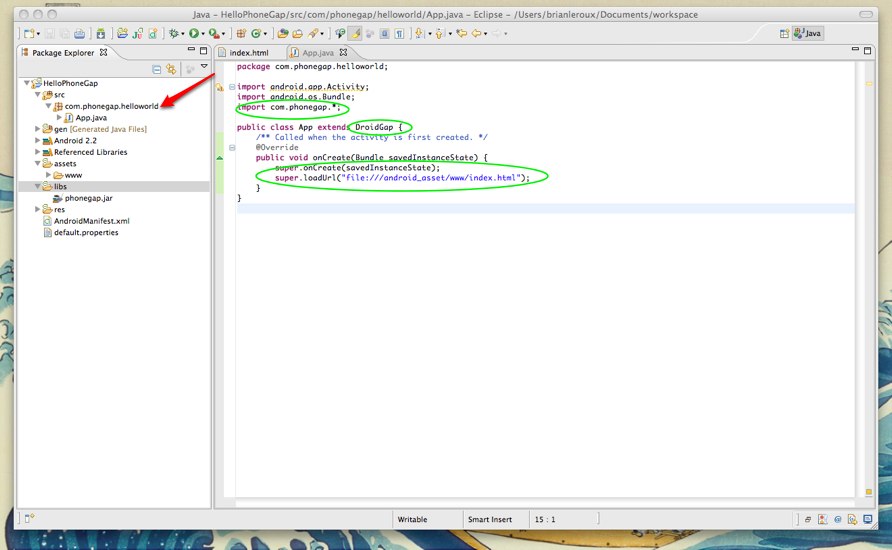Open the Run configurations dropdown arrow
The width and height of the screenshot is (892, 550).
[203, 34]
